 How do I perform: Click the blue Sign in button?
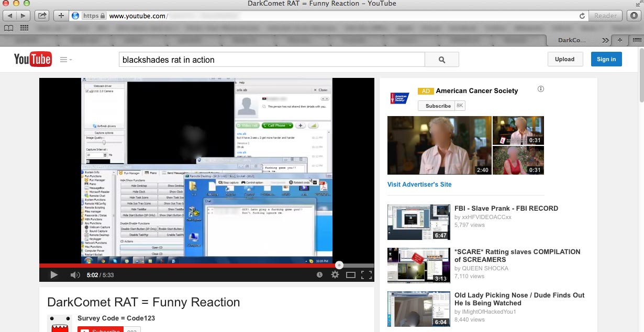[x=606, y=59]
